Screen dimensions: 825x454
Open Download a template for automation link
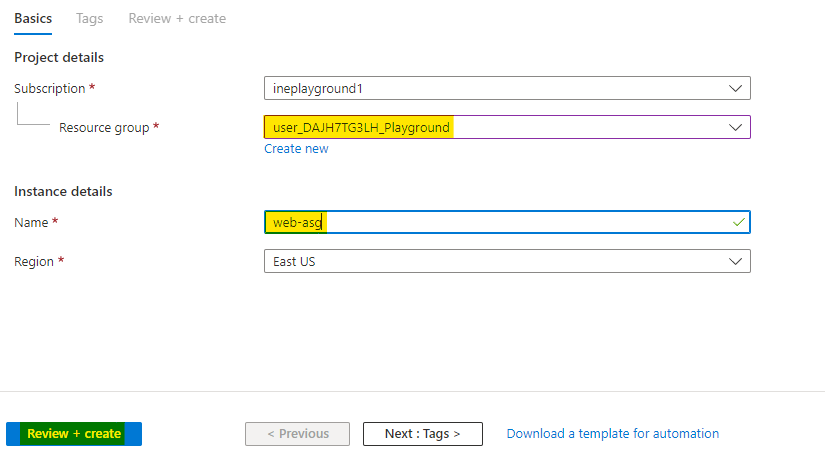click(x=612, y=434)
